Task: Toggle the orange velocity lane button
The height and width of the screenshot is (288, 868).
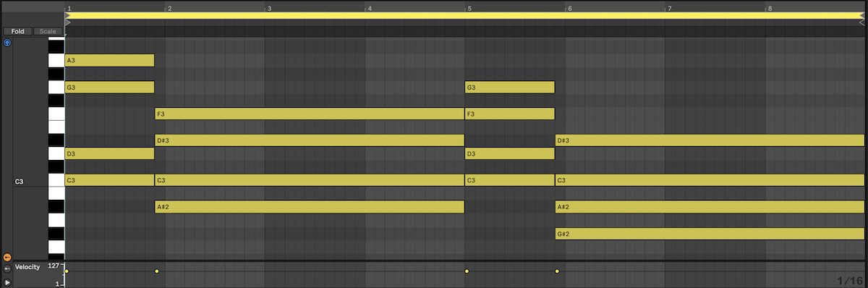Action: [7, 256]
